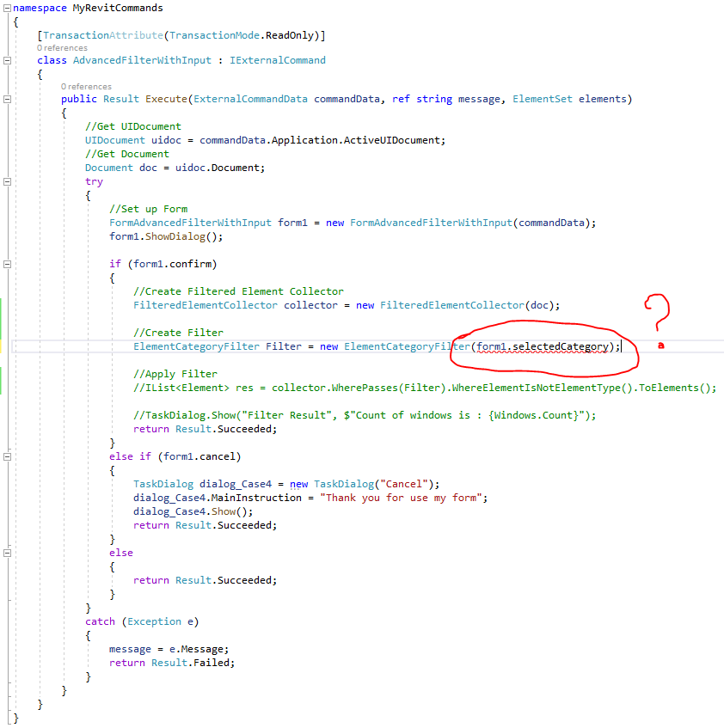The height and width of the screenshot is (728, 724).
Task: Click 'new FilteredElementCollector(doc)' constructor call
Action: 455,305
